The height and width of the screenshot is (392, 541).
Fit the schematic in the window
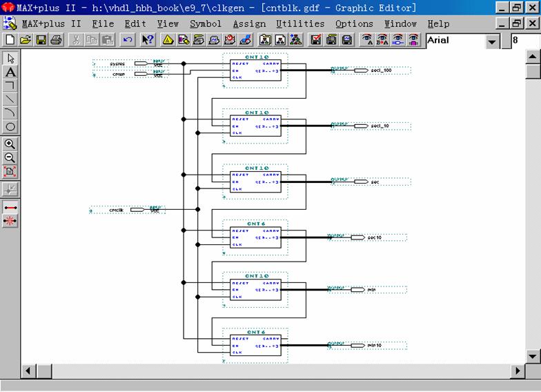[10, 171]
